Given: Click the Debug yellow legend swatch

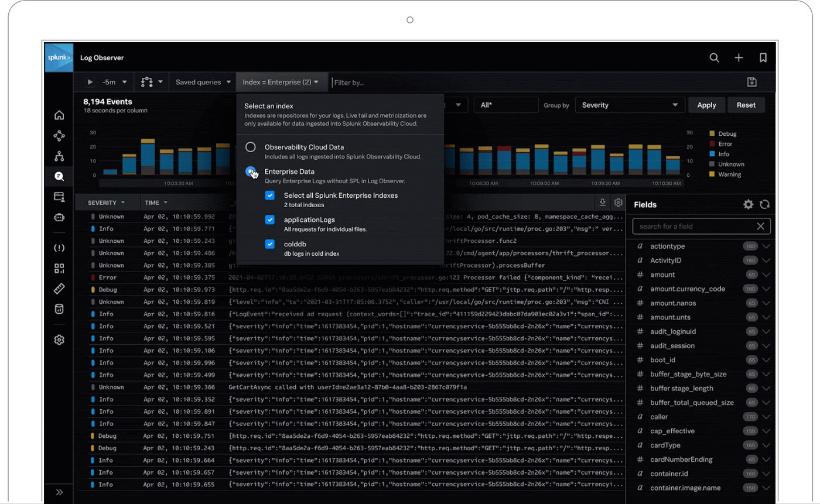Looking at the screenshot, I should 712,133.
